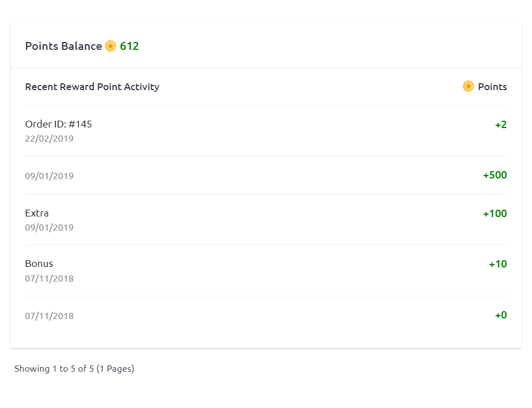Click the +2 points value
Image resolution: width=532 pixels, height=408 pixels.
tap(501, 125)
